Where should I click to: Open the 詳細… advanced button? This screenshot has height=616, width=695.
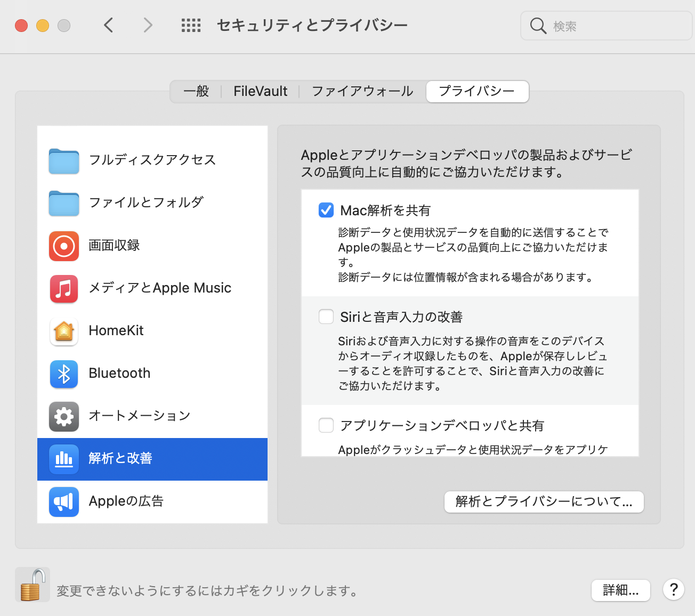point(621,590)
